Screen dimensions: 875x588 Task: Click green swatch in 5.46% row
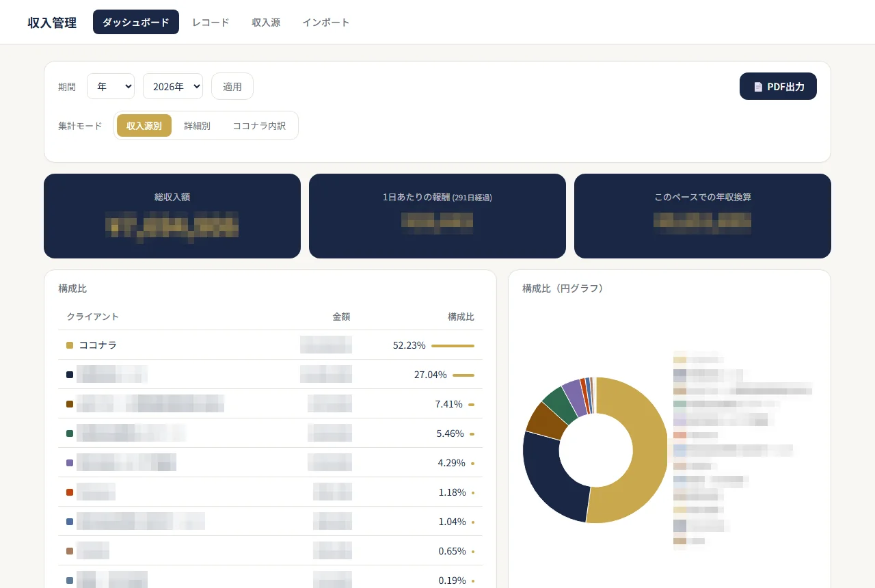70,433
